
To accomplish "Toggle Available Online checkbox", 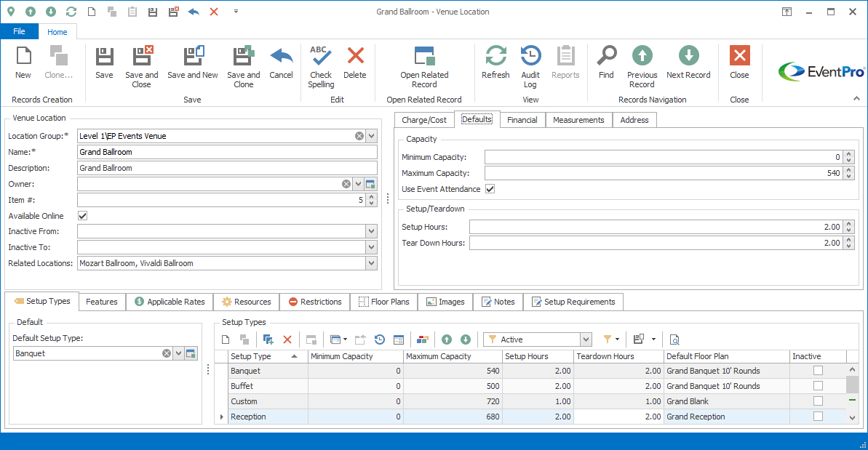I will tap(82, 216).
